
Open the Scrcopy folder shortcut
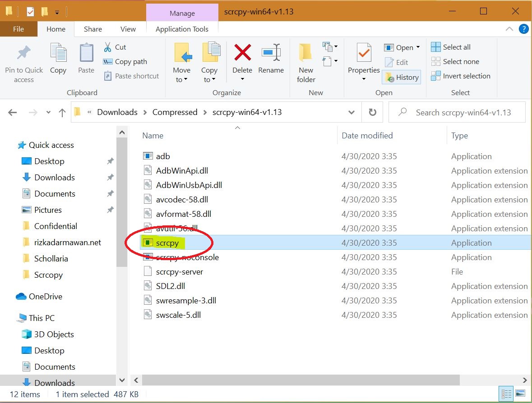(48, 275)
